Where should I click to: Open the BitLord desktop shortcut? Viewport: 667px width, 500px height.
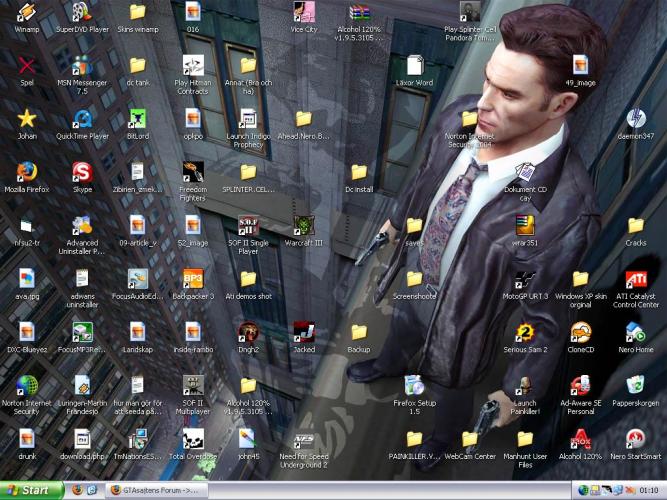pos(138,118)
